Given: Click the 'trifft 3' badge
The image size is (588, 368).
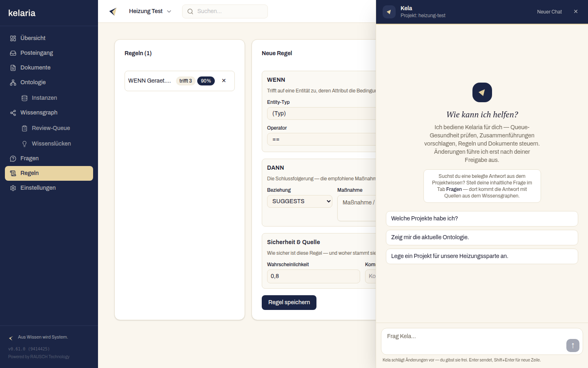Looking at the screenshot, I should (x=185, y=81).
